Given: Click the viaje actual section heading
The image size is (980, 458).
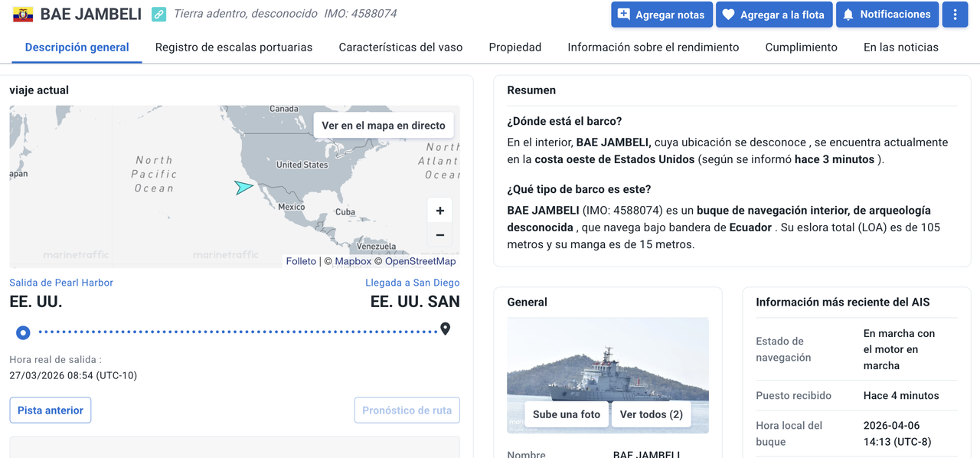Looking at the screenshot, I should tap(39, 90).
